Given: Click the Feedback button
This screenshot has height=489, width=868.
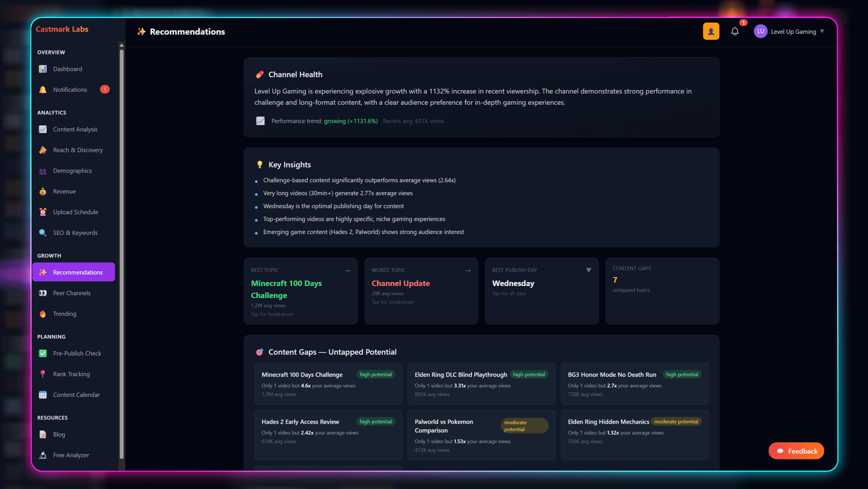Looking at the screenshot, I should coord(796,451).
